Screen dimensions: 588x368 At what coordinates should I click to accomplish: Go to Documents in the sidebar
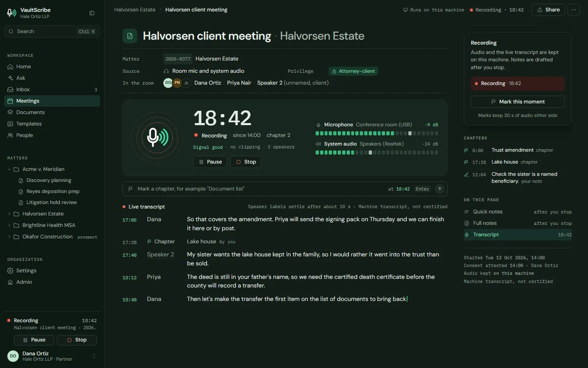click(52, 112)
